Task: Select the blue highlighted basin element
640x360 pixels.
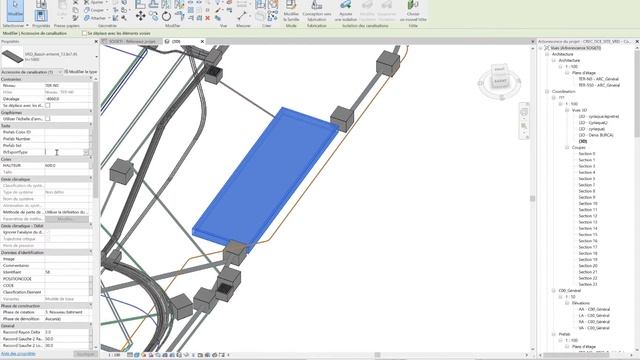Action: pos(265,180)
